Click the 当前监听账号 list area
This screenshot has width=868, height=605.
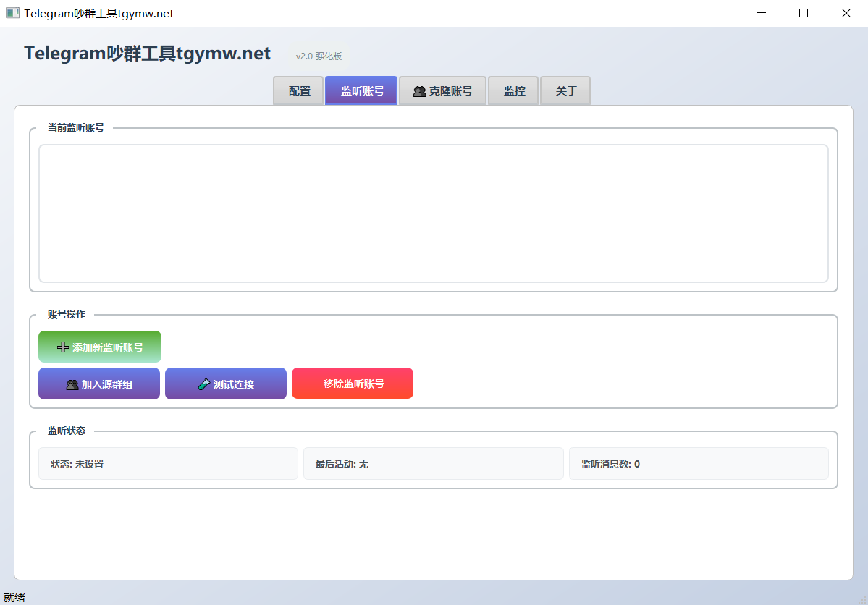pyautogui.click(x=433, y=213)
